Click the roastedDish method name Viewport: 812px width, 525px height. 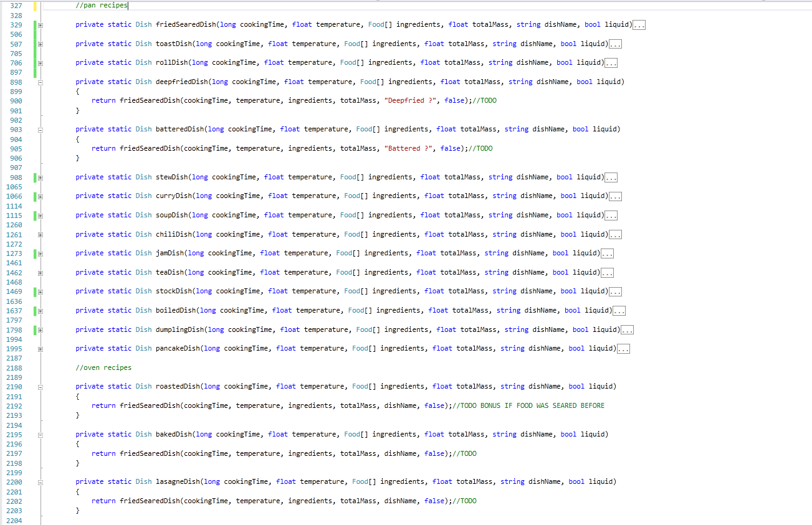point(178,386)
